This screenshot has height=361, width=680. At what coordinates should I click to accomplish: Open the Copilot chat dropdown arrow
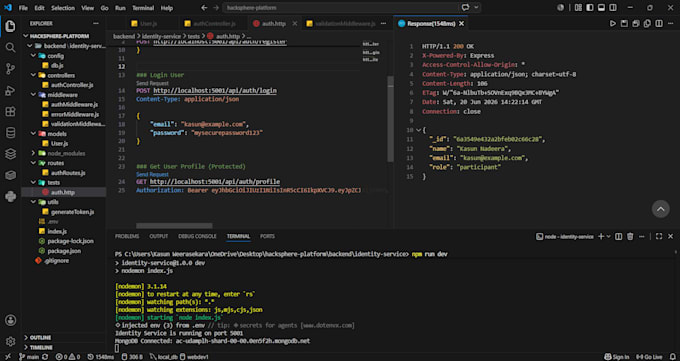476,8
